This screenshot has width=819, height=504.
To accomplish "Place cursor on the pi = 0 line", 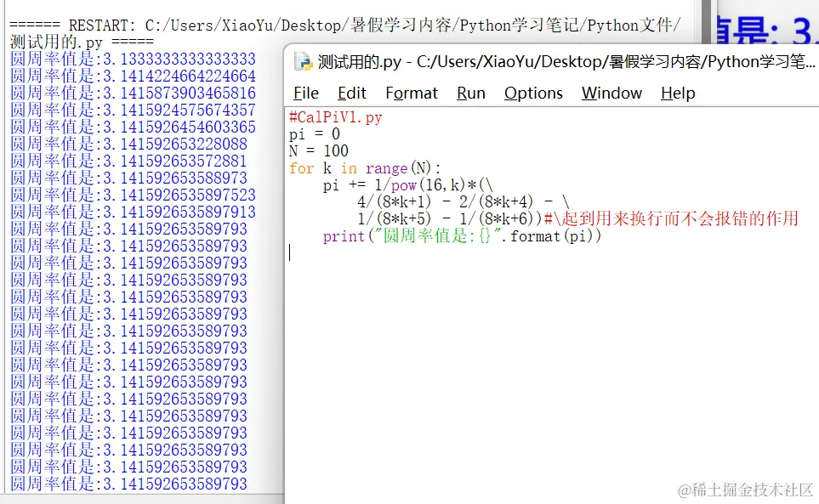I will [313, 134].
